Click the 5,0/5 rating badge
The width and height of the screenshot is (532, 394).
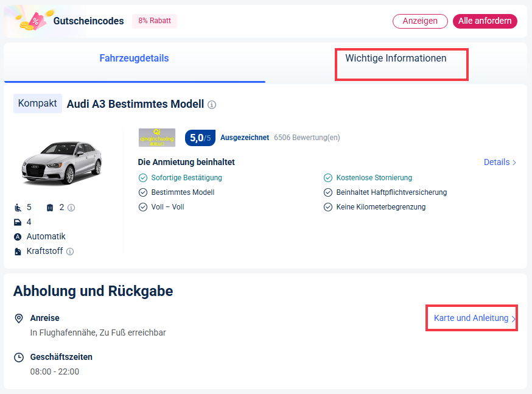click(x=200, y=138)
